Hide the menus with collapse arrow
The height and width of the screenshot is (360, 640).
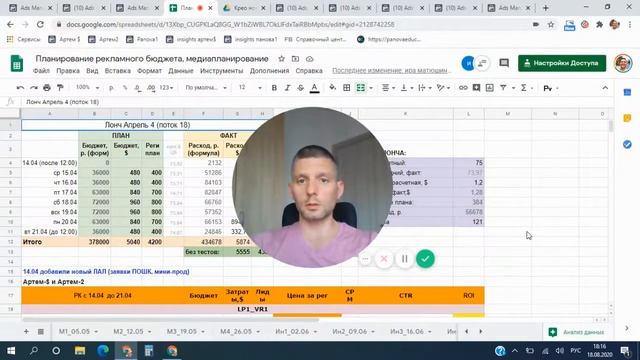(x=605, y=88)
